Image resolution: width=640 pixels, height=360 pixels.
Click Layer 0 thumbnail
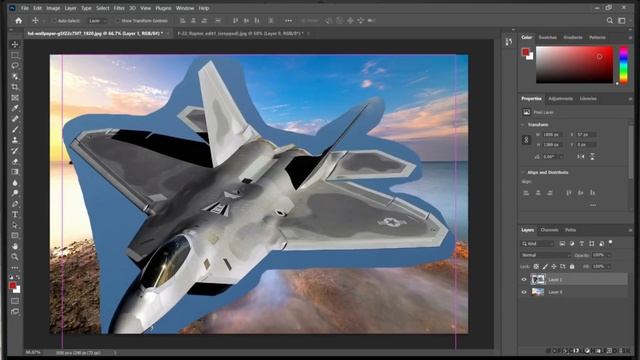coord(538,292)
